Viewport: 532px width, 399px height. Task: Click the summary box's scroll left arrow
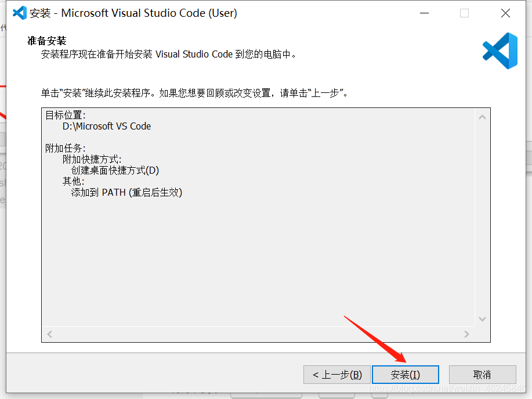tap(50, 334)
